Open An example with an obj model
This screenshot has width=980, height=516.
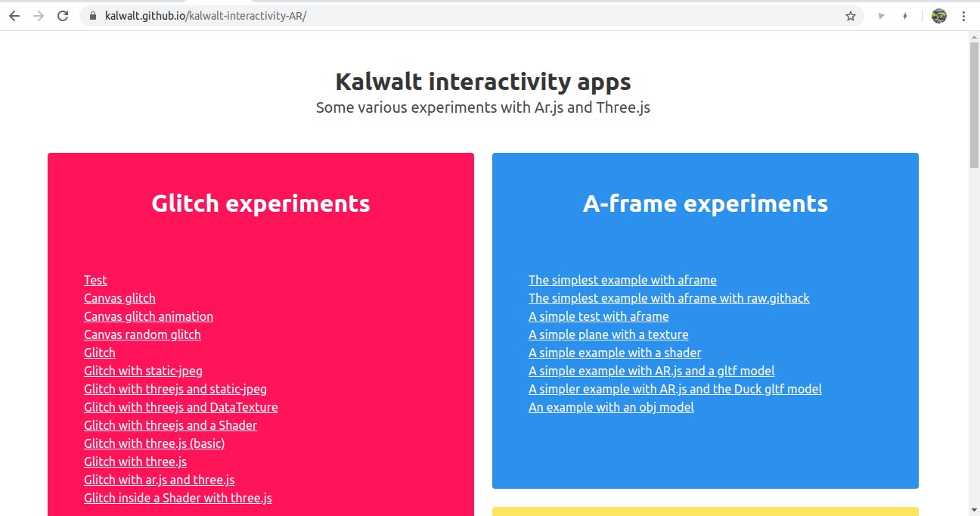coord(611,407)
